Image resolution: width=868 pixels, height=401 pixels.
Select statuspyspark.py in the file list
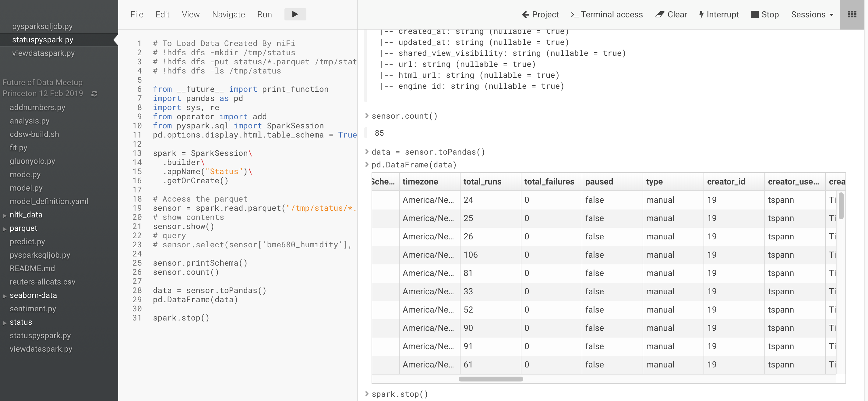point(43,39)
